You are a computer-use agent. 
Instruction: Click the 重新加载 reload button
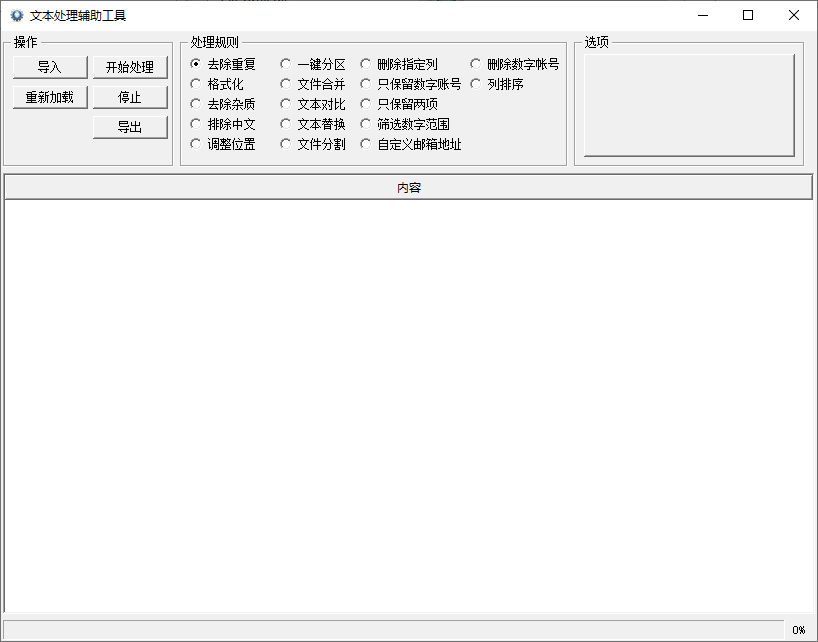coord(50,97)
